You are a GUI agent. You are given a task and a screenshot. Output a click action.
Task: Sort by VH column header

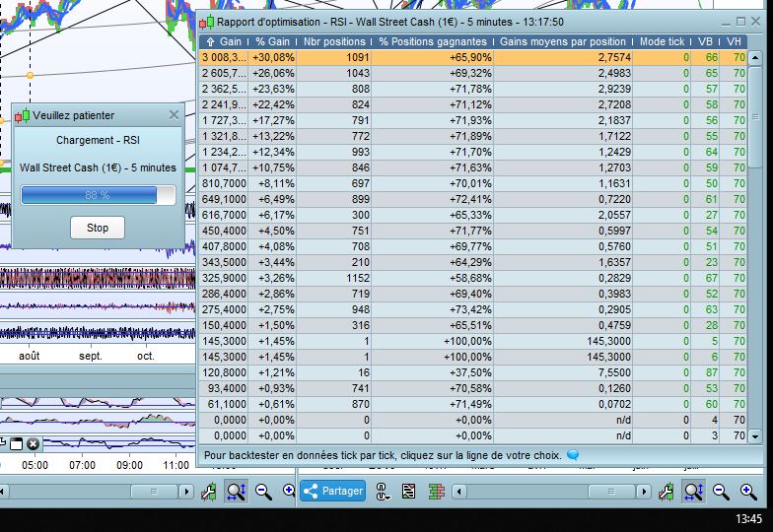pyautogui.click(x=734, y=41)
